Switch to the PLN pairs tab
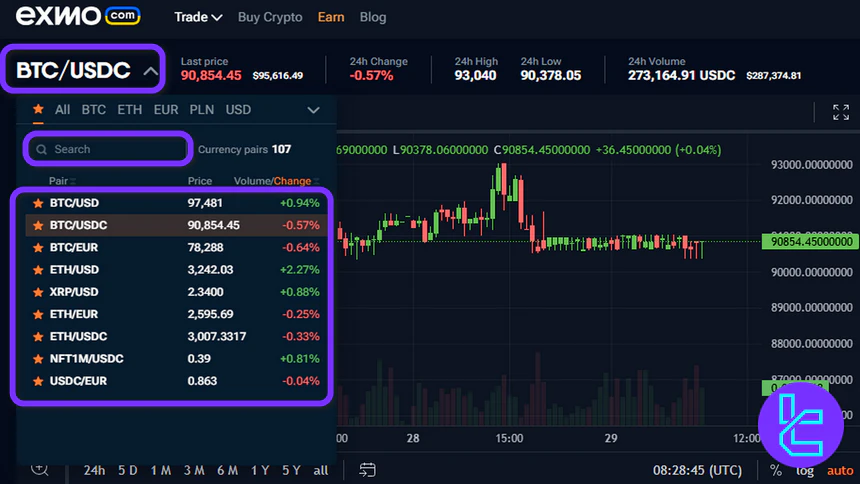Viewport: 860px width, 484px height. (202, 110)
